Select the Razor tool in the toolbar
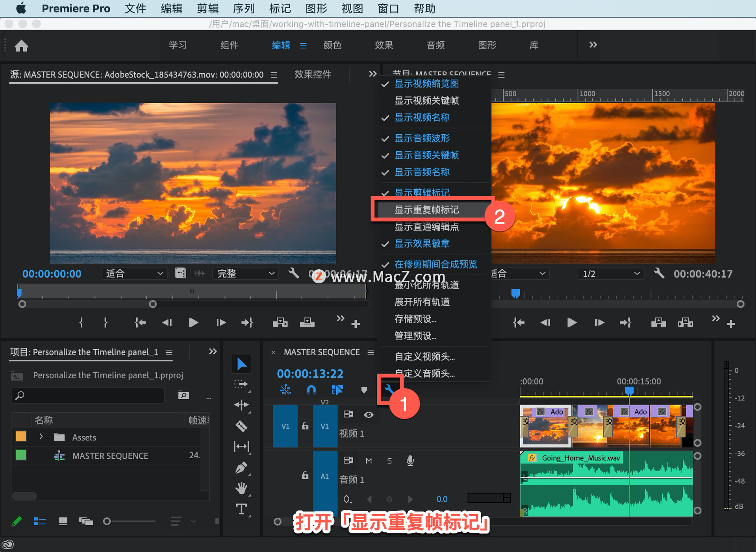The height and width of the screenshot is (552, 756). 241,426
